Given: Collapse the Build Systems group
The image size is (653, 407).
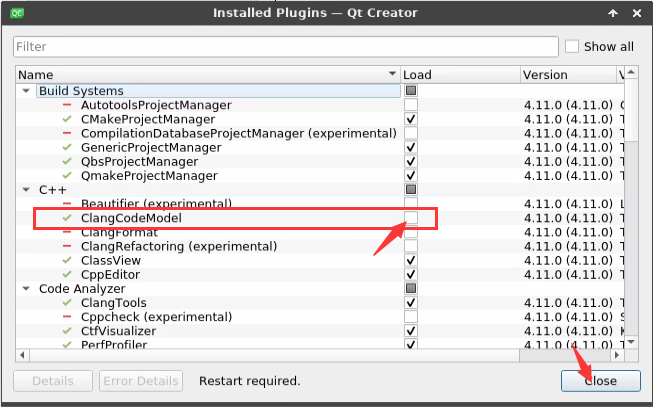Looking at the screenshot, I should (26, 91).
